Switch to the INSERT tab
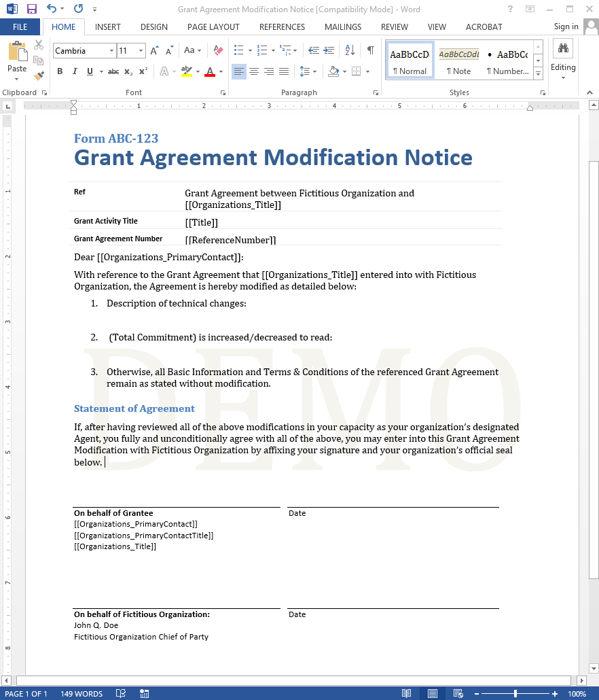The image size is (599, 700). (107, 27)
